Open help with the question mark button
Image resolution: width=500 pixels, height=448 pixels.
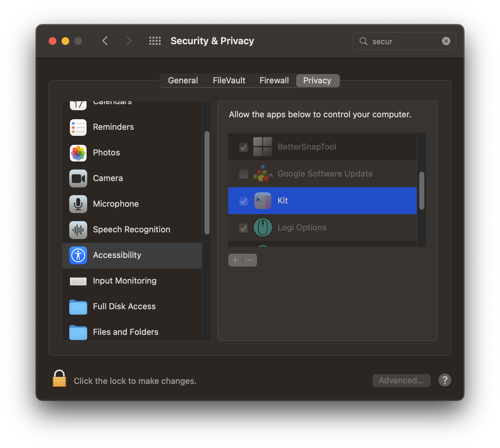pos(445,380)
